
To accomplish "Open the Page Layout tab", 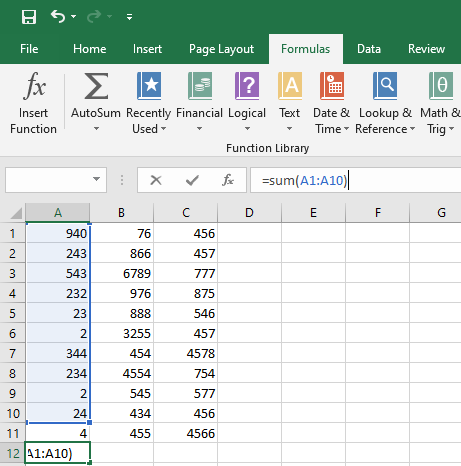I will [x=221, y=49].
